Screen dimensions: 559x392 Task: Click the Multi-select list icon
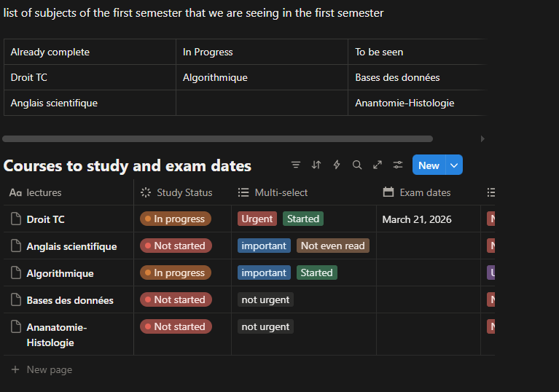[243, 192]
